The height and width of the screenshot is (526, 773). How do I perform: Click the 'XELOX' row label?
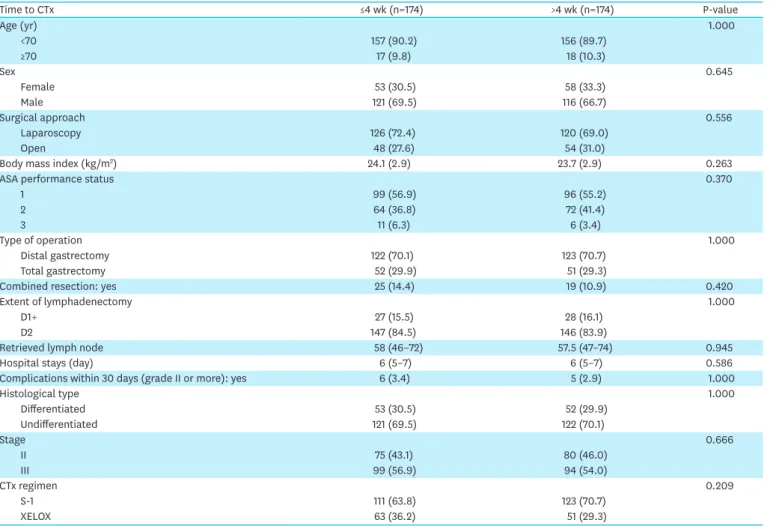35,516
